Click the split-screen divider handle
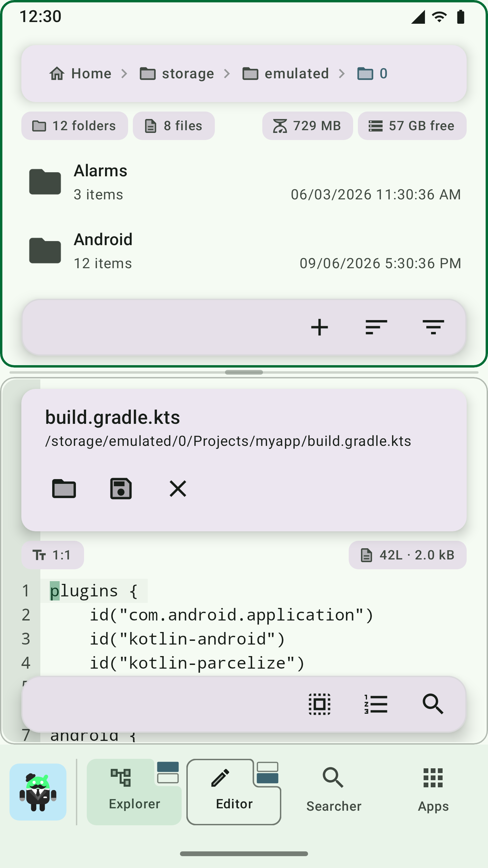 tap(244, 372)
